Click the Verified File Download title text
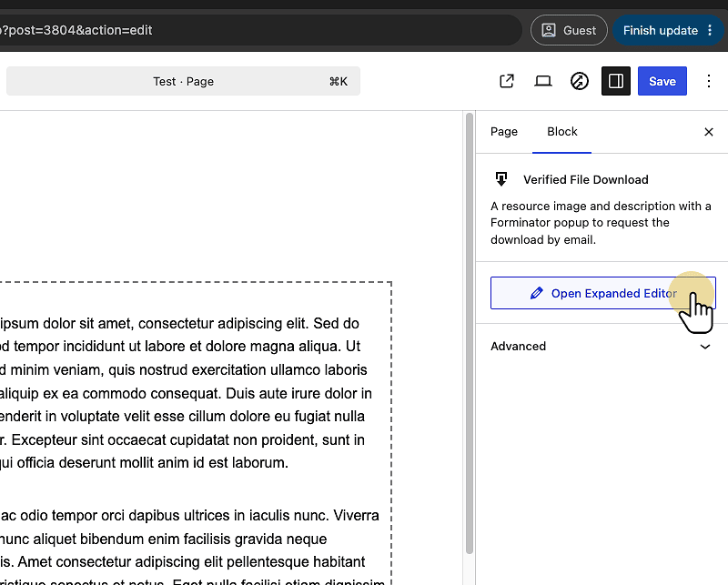The image size is (728, 585). click(586, 179)
